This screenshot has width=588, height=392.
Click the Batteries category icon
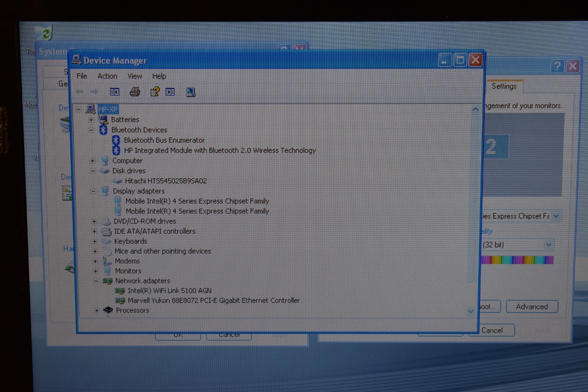(103, 119)
